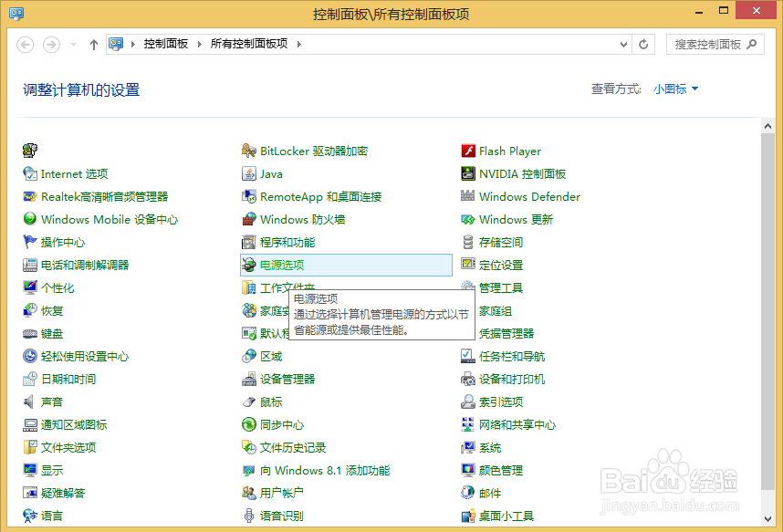Viewport: 783px width, 532px height.
Task: Click the 邮件 icon
Action: (468, 493)
